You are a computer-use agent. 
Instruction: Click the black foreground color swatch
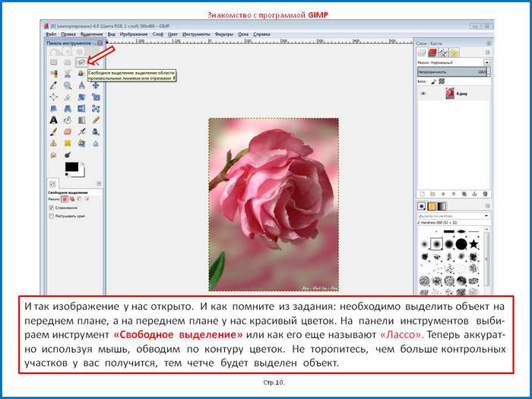pos(71,167)
